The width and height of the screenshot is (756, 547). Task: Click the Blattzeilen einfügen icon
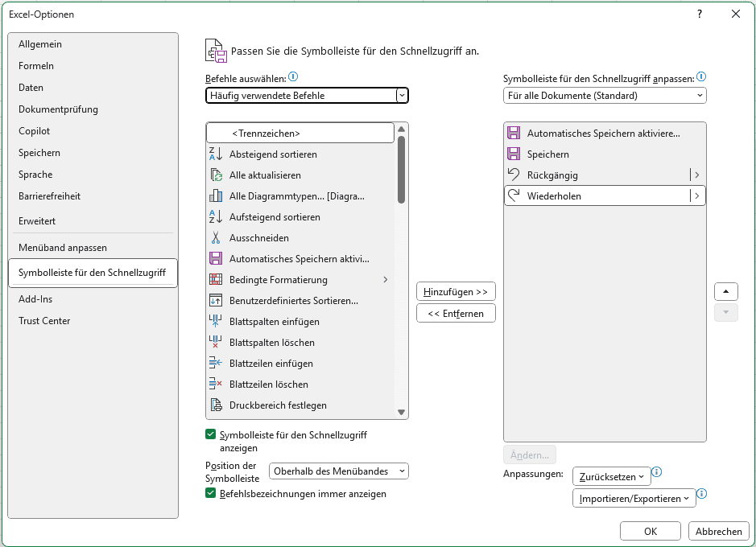pos(216,364)
